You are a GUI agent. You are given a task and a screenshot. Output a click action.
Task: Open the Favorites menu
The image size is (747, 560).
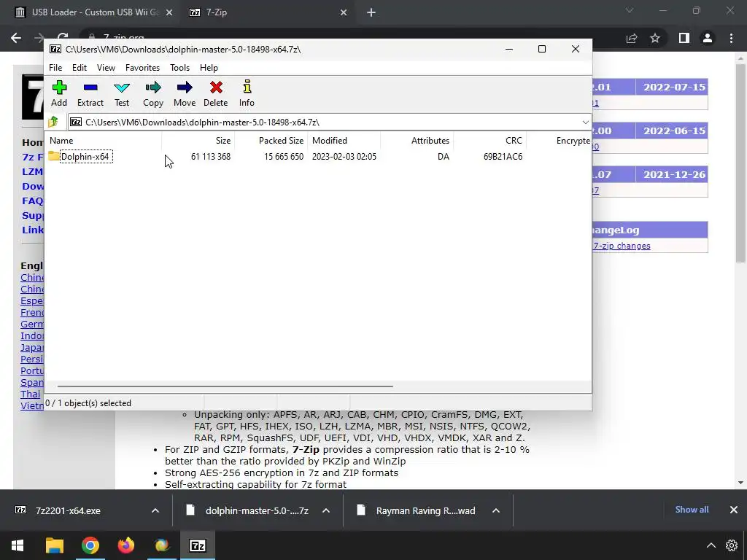tap(142, 68)
